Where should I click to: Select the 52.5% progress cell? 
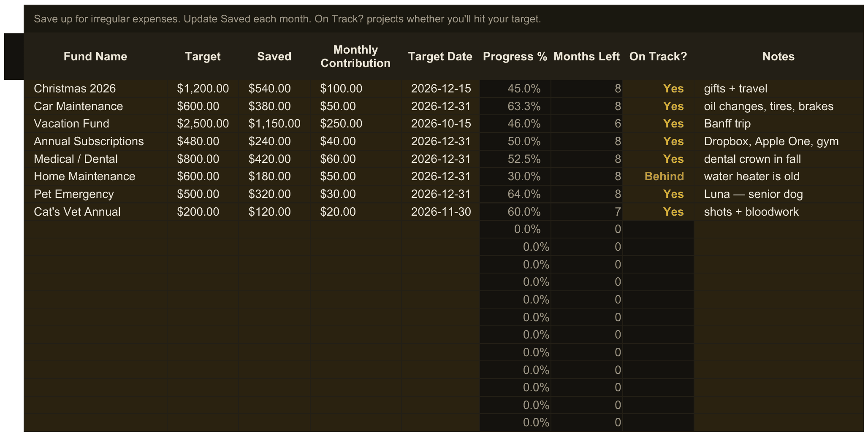(x=515, y=159)
